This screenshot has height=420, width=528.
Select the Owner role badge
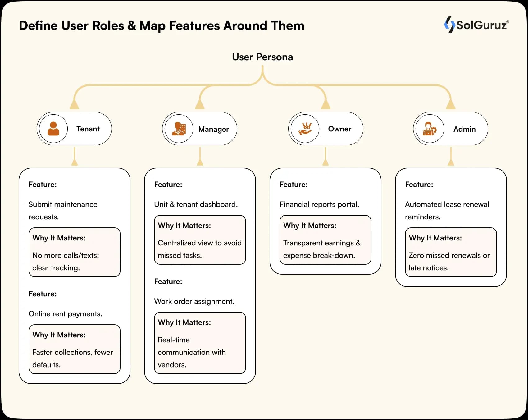(325, 129)
